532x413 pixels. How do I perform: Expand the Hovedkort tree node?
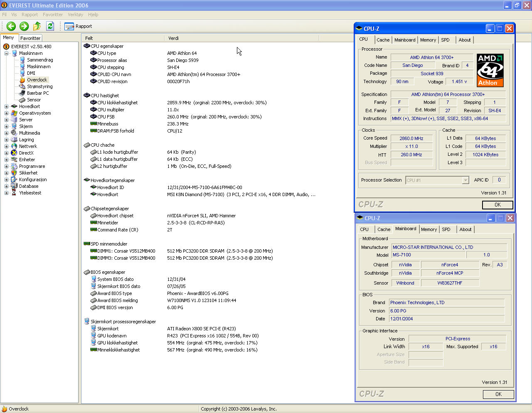click(x=6, y=106)
